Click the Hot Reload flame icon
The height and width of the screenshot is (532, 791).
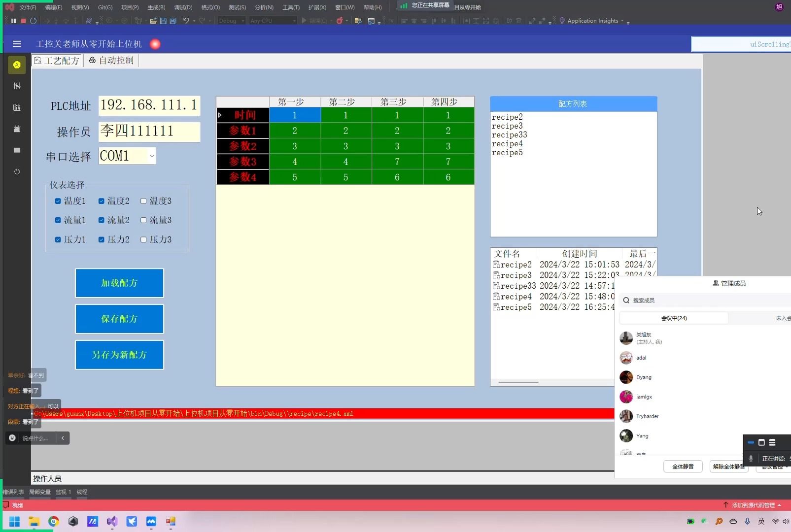339,21
